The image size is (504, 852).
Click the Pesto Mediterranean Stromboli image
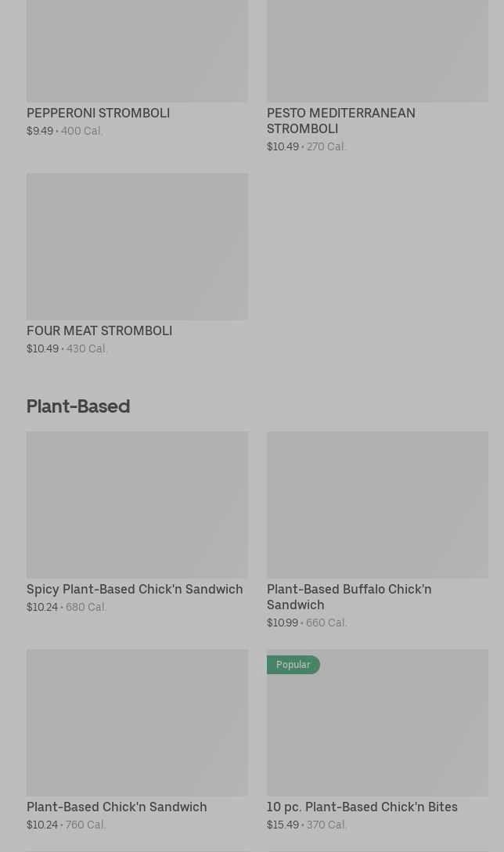point(377,51)
